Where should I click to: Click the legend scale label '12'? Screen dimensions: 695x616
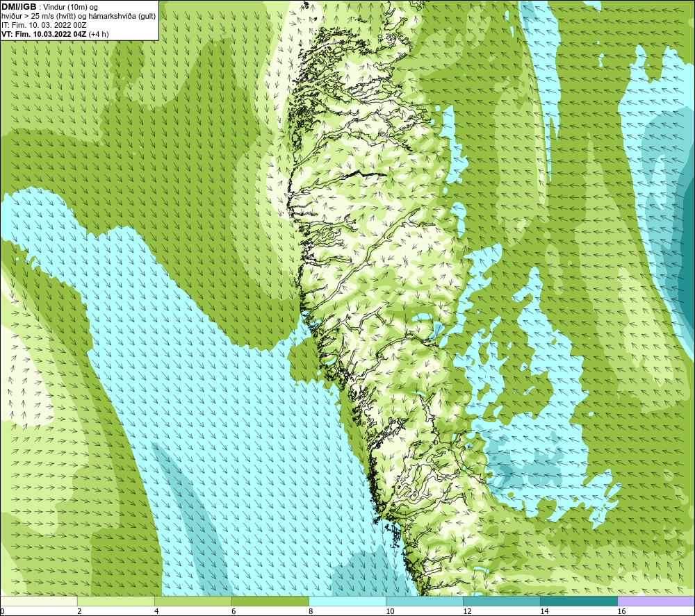[467, 611]
